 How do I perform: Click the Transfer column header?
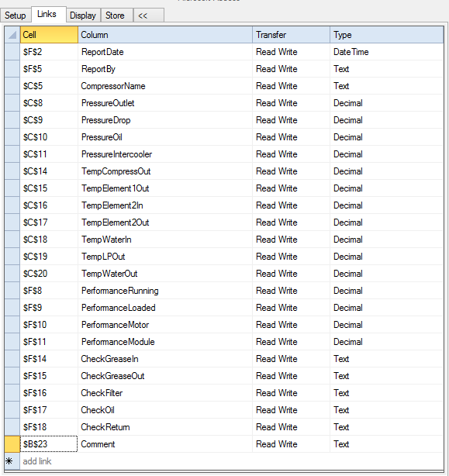coord(291,35)
